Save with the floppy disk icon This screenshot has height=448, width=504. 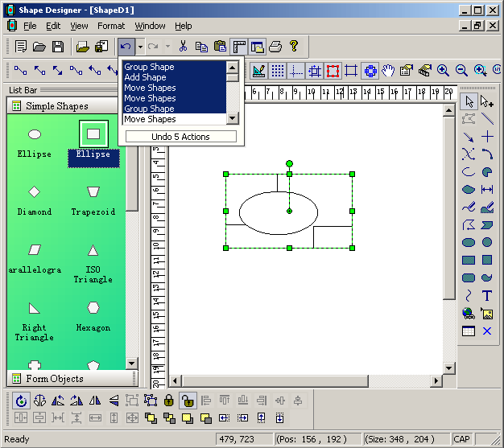58,47
